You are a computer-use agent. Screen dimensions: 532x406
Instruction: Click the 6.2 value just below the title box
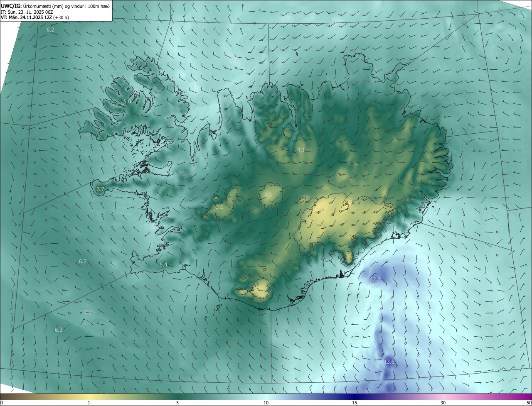(x=50, y=30)
